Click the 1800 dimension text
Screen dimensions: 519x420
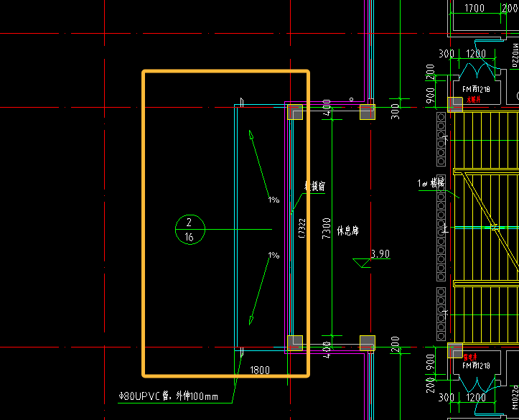coord(260,370)
